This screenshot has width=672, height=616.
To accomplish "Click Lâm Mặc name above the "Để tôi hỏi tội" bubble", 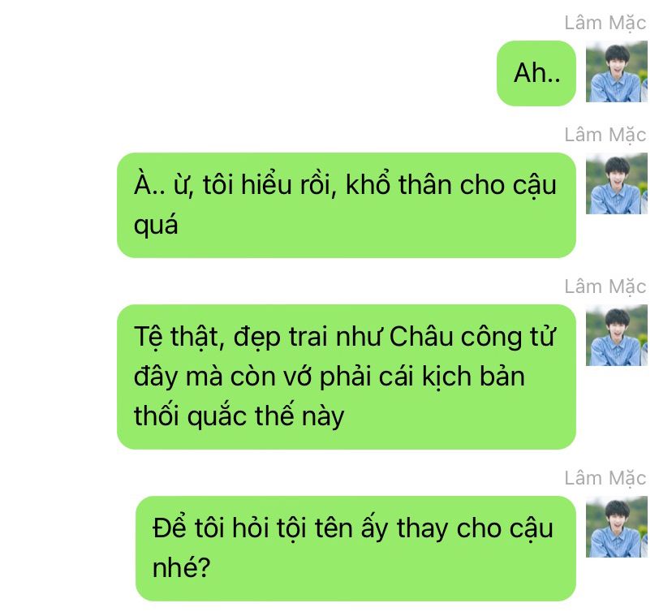I will tap(605, 478).
